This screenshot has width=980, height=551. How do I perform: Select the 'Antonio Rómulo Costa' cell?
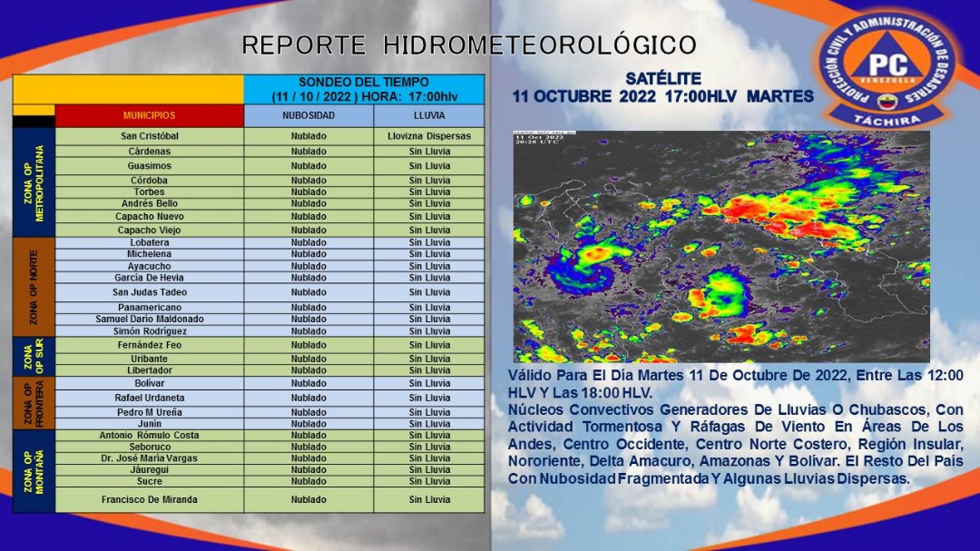(x=150, y=436)
